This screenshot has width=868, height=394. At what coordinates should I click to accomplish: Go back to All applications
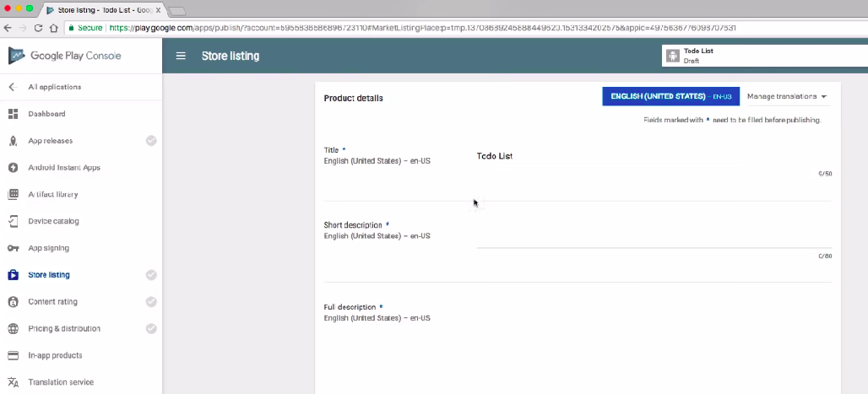pyautogui.click(x=54, y=87)
